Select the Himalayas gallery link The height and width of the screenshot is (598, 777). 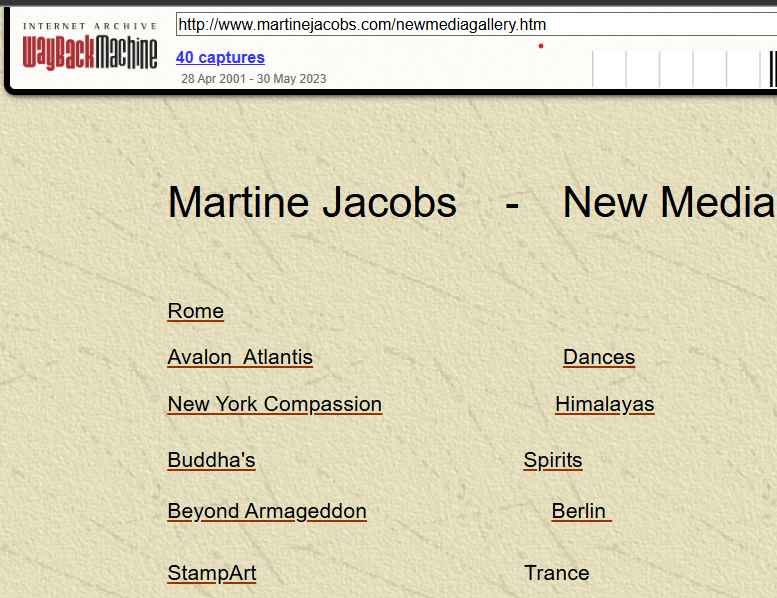tap(604, 404)
